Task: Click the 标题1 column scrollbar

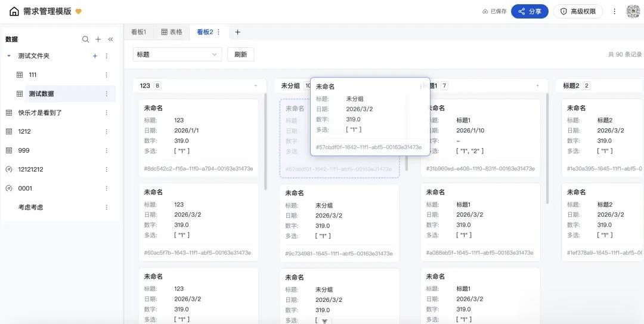Action: (547, 148)
